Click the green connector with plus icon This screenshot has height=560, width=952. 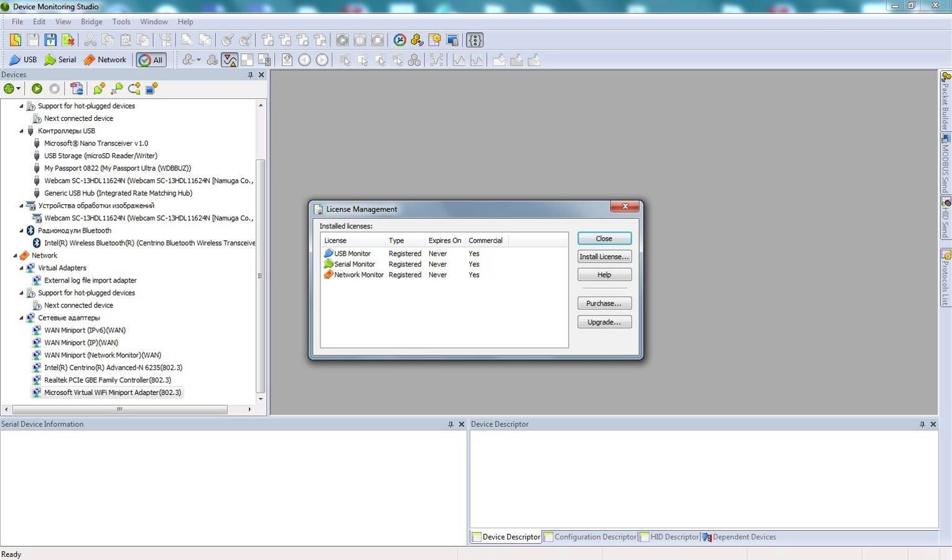tap(98, 88)
